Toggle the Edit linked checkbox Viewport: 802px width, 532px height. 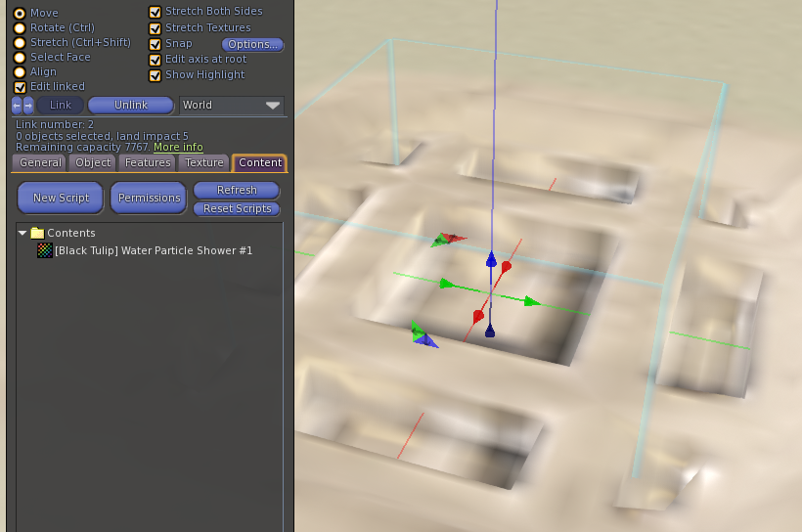pos(20,87)
